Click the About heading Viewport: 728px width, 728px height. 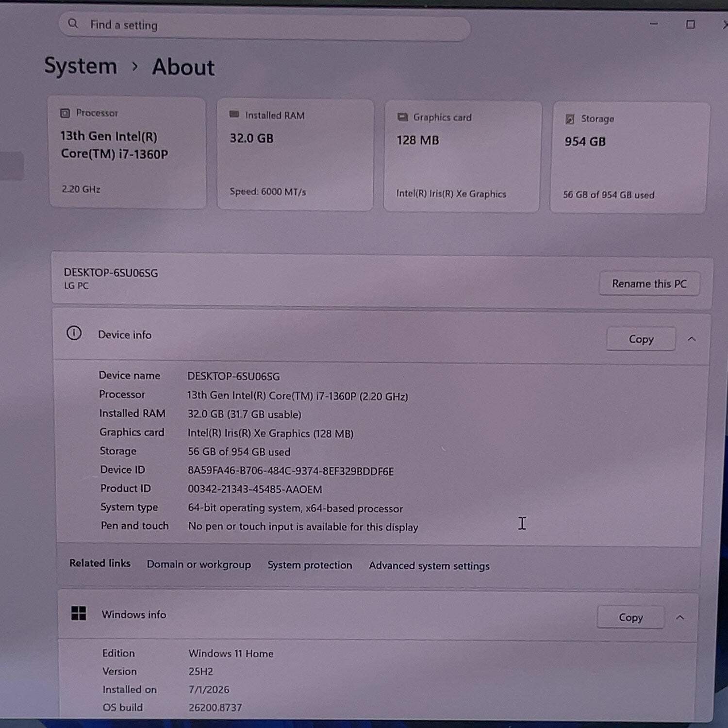click(x=183, y=67)
